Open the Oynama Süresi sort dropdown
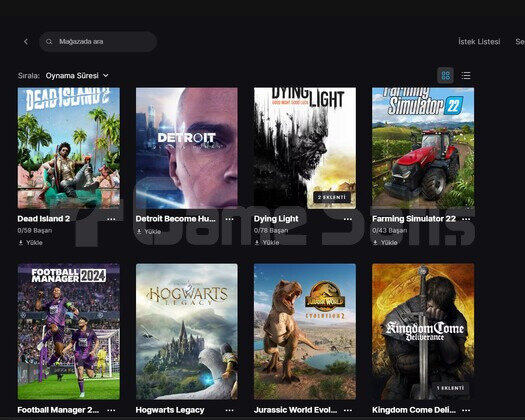The height and width of the screenshot is (420, 525). 77,76
